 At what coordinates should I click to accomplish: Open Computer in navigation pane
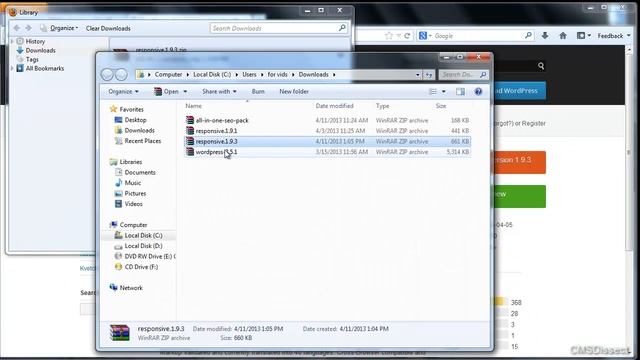click(133, 225)
